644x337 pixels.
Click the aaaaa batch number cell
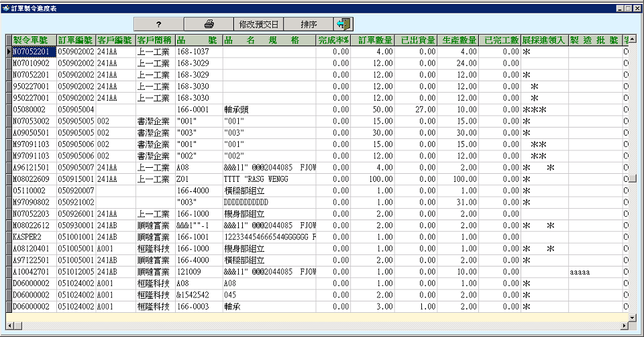tap(594, 273)
